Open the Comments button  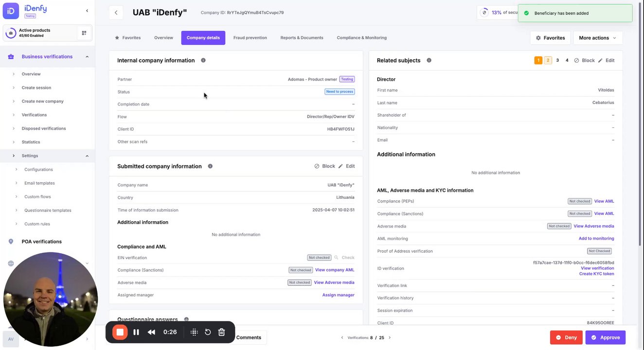249,337
